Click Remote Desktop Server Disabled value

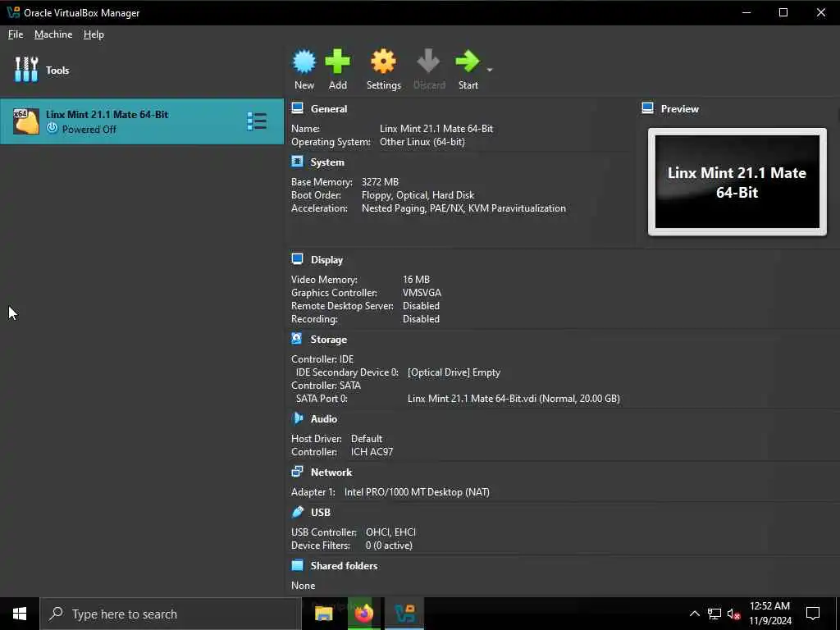[x=421, y=306]
